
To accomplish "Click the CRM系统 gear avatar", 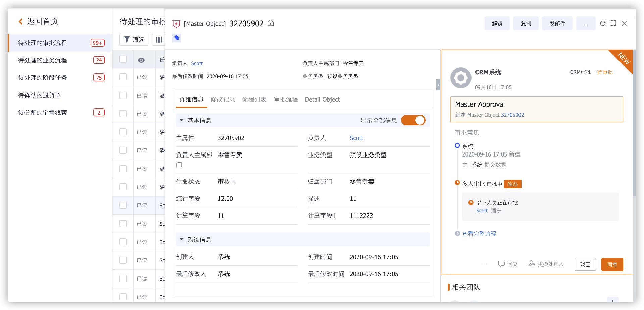I will 461,78.
